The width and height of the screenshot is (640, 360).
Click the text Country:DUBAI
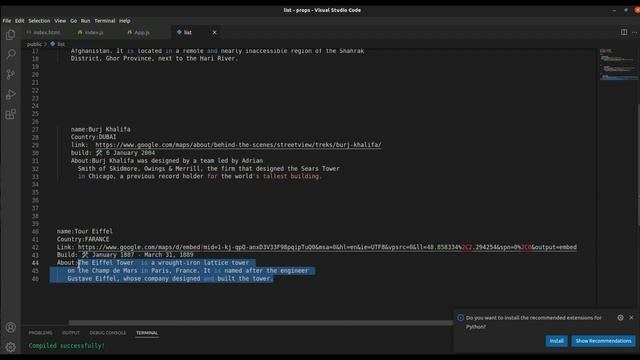[93, 137]
